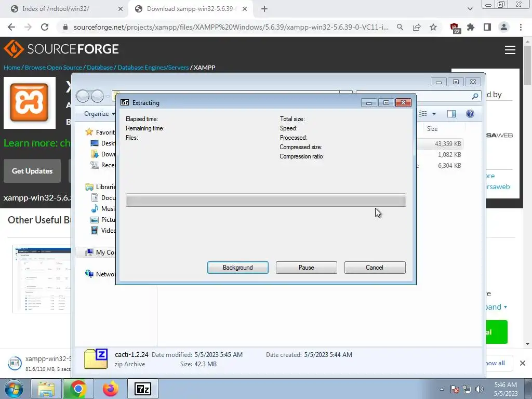Screen dimensions: 532x399
Task: Follow the Home breadcrumb link
Action: coord(12,67)
